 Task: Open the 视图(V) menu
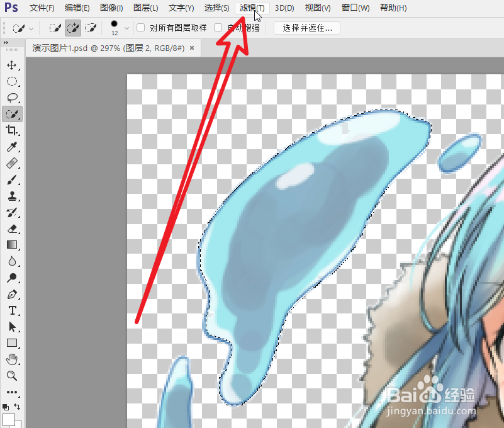[x=318, y=8]
